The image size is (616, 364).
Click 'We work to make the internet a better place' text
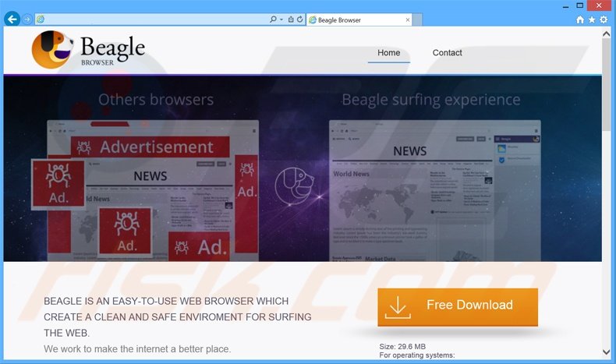[x=137, y=348]
